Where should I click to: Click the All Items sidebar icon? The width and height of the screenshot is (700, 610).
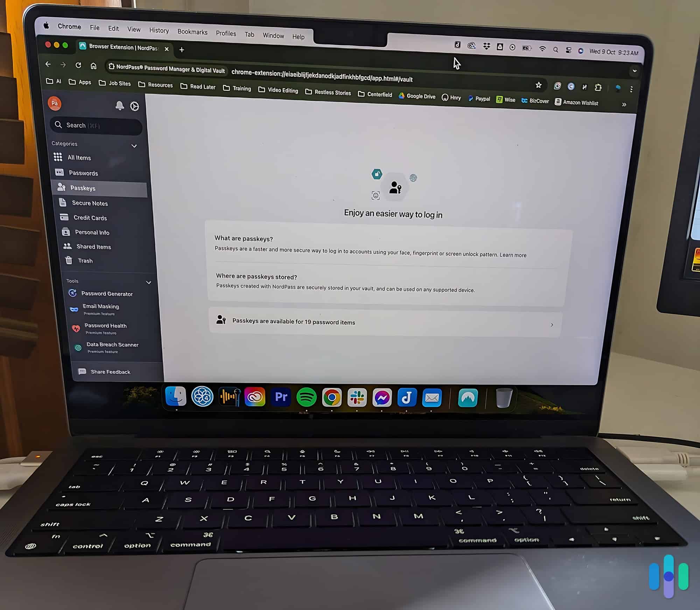tap(58, 157)
